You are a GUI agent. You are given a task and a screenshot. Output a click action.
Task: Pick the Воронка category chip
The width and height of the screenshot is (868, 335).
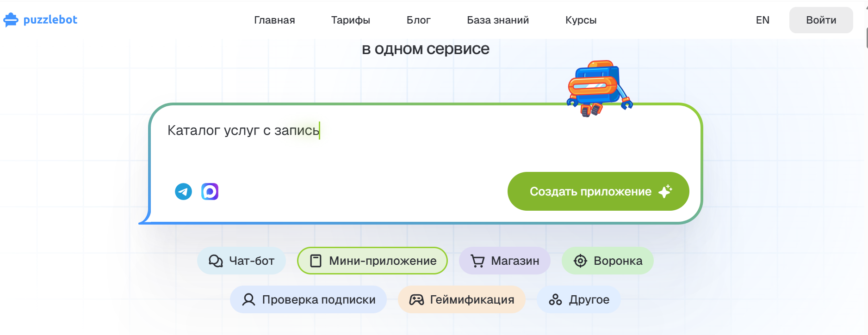click(x=608, y=261)
